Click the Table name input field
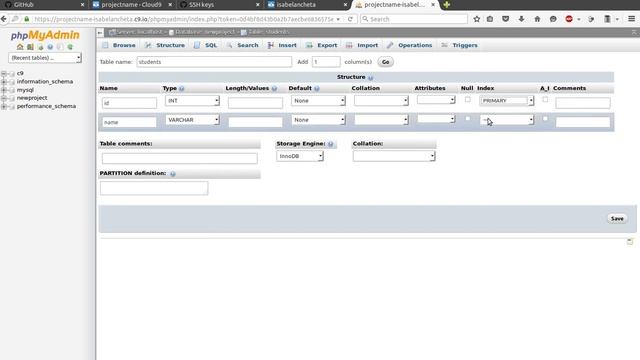640x360 pixels. tap(214, 62)
